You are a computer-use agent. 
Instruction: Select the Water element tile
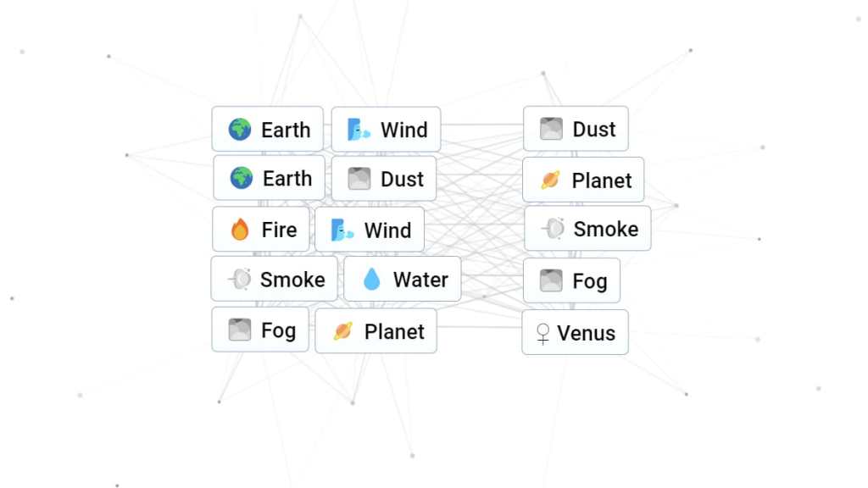402,279
